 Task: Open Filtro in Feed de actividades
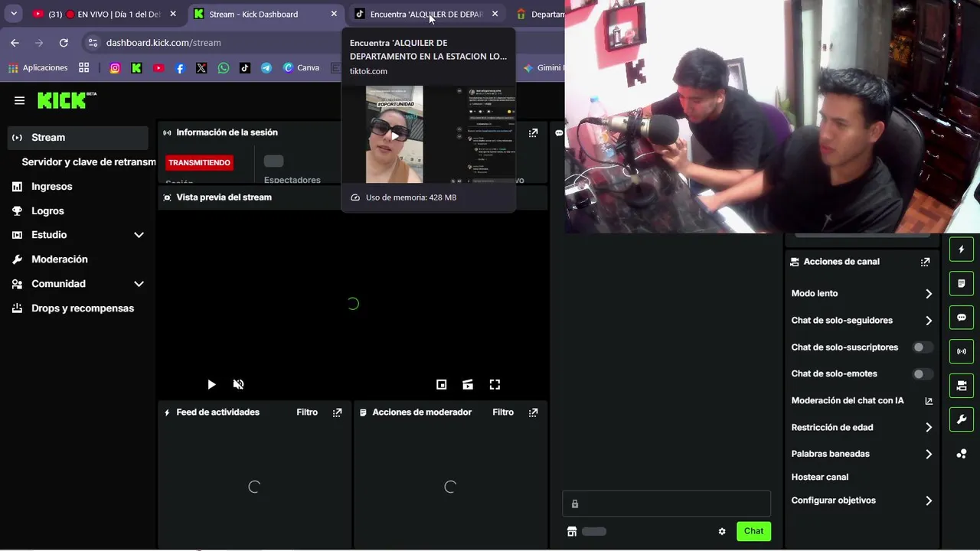pyautogui.click(x=307, y=412)
